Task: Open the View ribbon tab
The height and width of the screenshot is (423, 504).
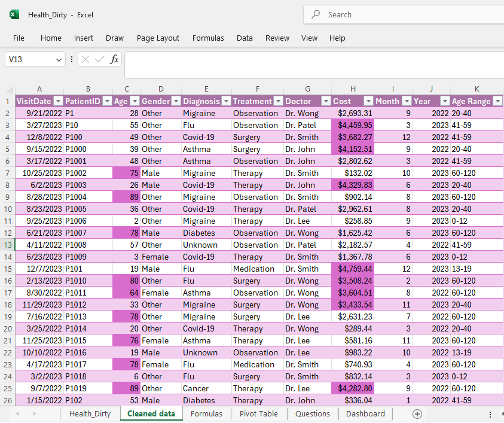Action: pos(309,38)
